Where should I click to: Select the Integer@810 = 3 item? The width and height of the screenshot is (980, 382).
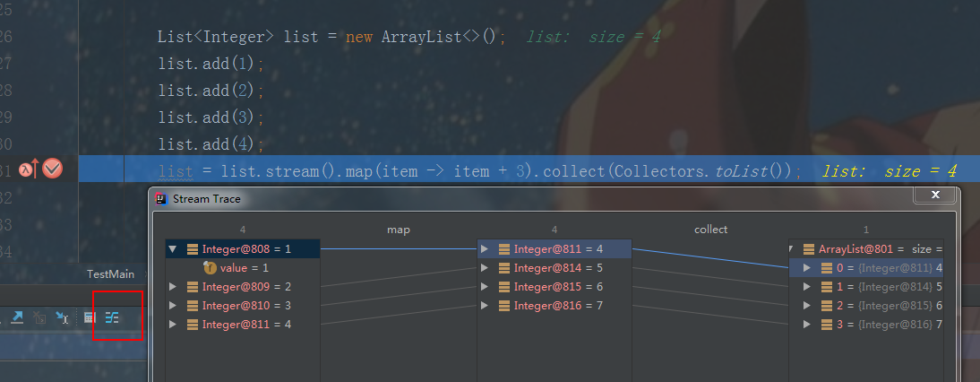pyautogui.click(x=243, y=305)
